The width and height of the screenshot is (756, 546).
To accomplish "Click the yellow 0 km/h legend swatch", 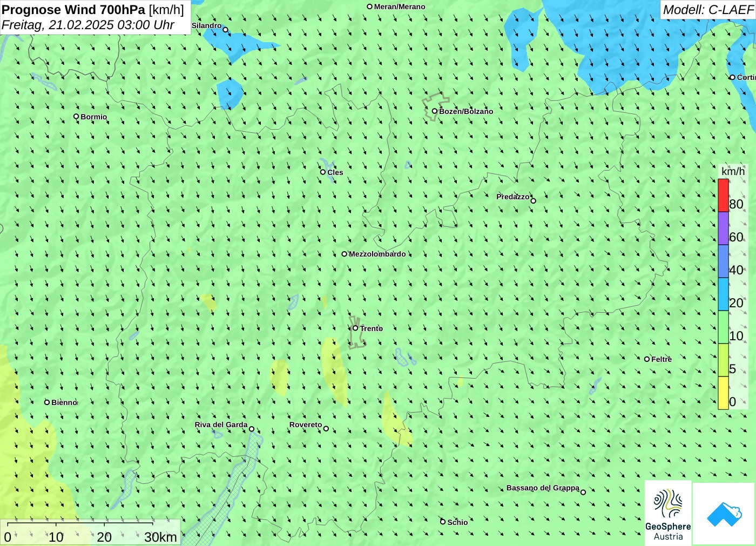I will point(723,393).
